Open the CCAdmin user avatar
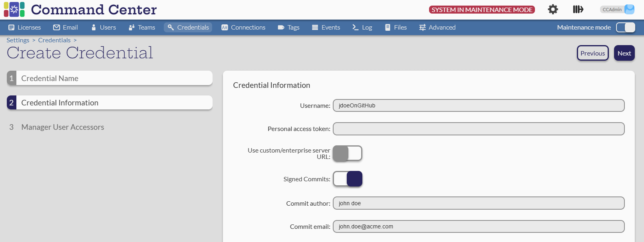Image resolution: width=644 pixels, height=242 pixels. (629, 10)
